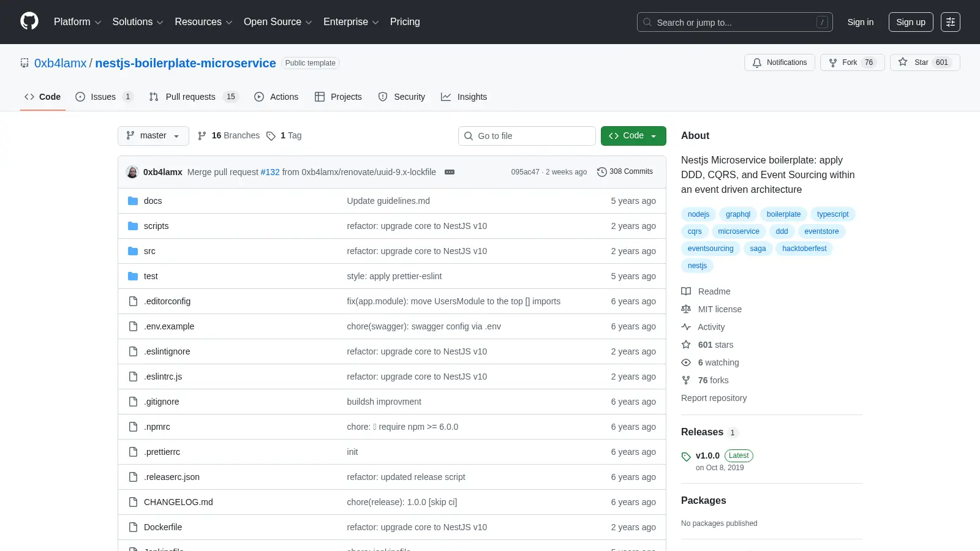Viewport: 980px width, 551px height.
Task: Open the GitHub homepage logo
Action: (29, 21)
